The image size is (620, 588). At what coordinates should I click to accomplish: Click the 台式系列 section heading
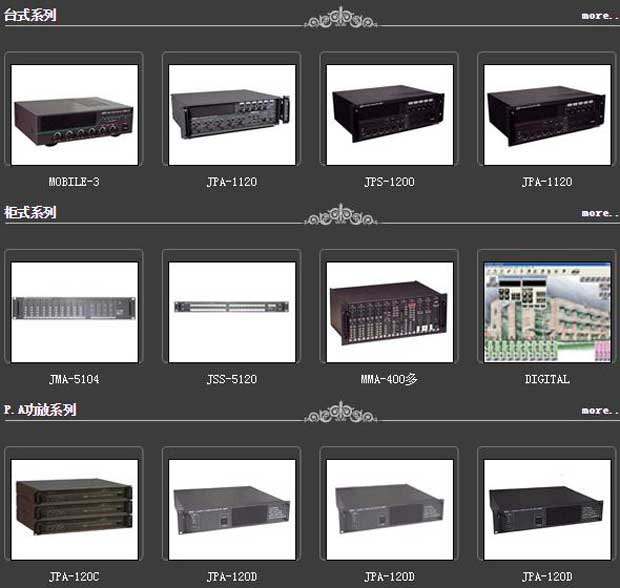(31, 15)
